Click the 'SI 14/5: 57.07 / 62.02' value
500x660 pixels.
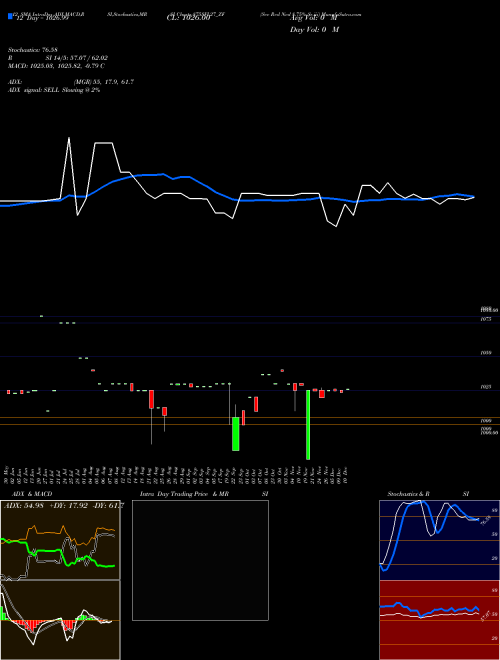[77, 58]
